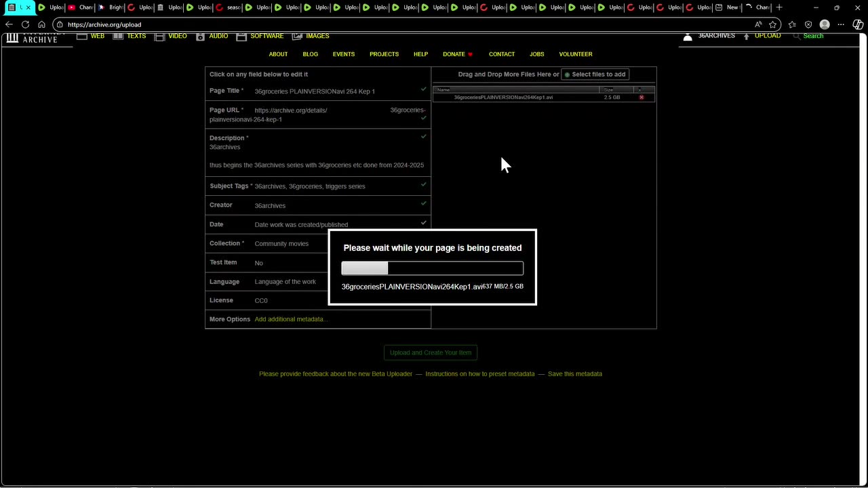Image resolution: width=868 pixels, height=488 pixels.
Task: Click the user avatar icon beside 36ARCHIVES
Action: coord(688,37)
